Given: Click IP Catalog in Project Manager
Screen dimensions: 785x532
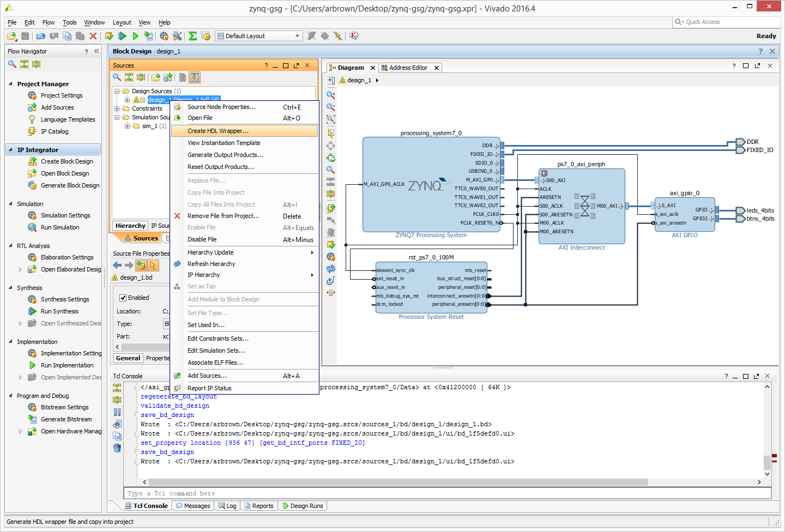Looking at the screenshot, I should tap(55, 131).
